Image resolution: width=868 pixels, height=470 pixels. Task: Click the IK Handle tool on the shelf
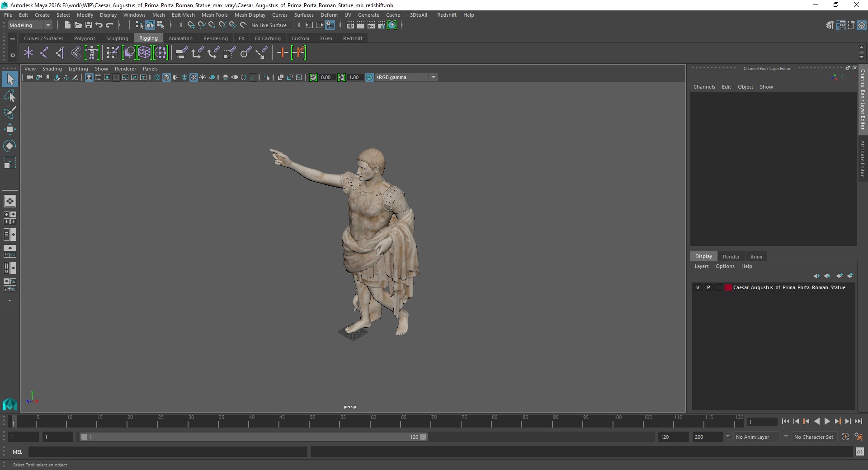pyautogui.click(x=60, y=53)
